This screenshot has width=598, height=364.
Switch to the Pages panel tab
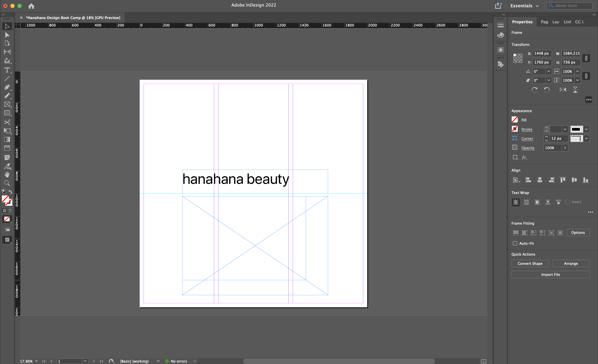coord(544,22)
